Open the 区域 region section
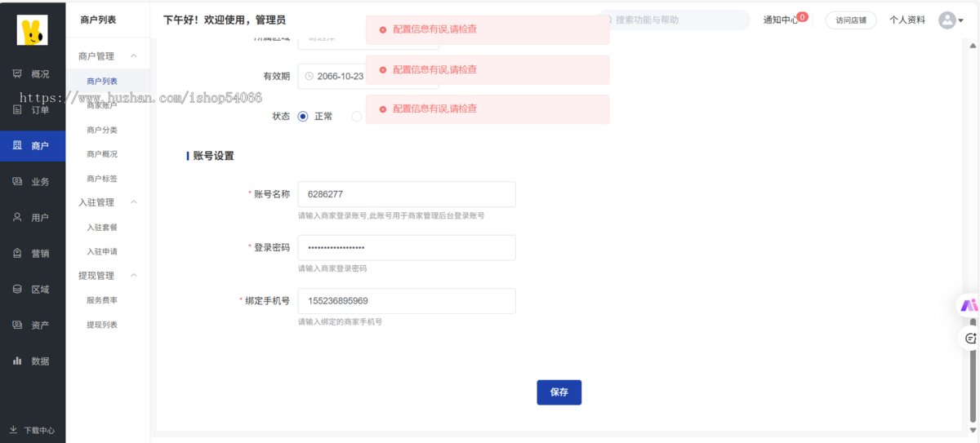 coord(33,290)
